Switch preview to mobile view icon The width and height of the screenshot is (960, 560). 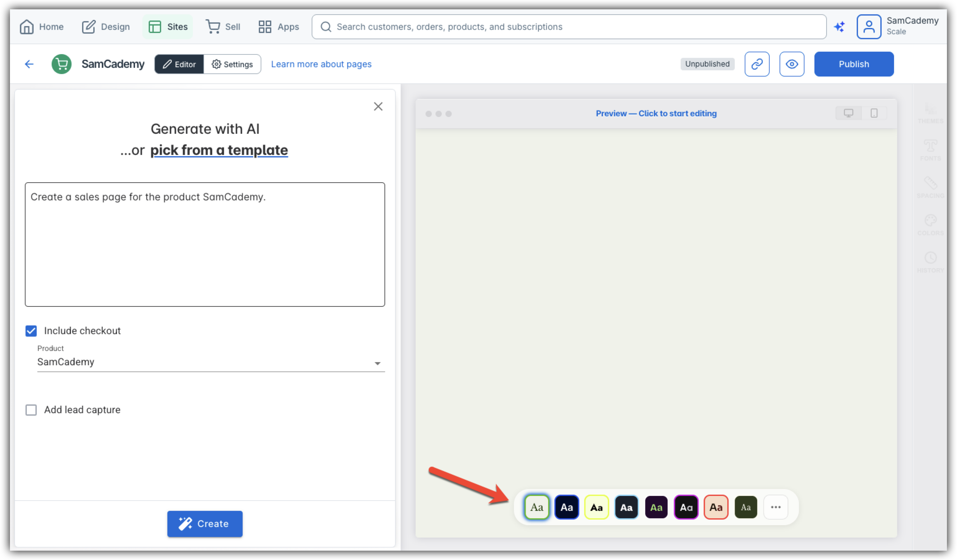tap(874, 113)
